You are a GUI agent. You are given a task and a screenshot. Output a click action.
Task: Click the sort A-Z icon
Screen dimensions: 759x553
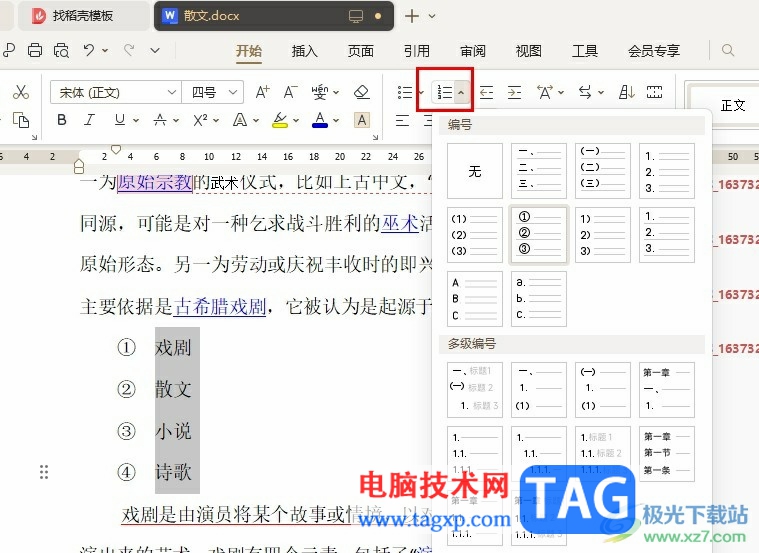626,92
